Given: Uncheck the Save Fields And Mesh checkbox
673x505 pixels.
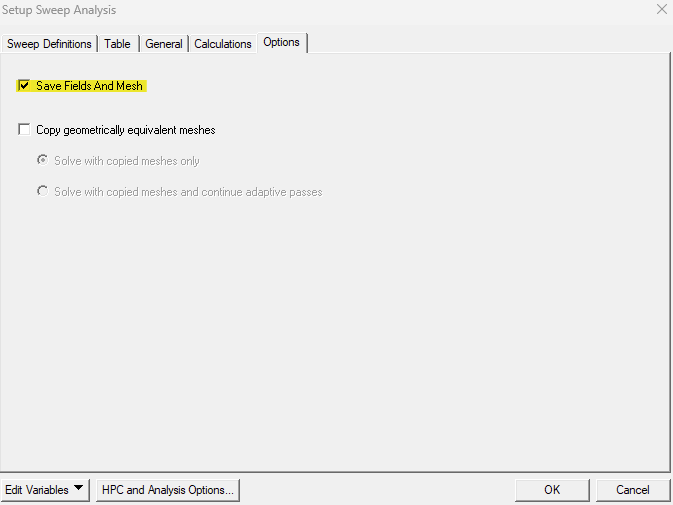Looking at the screenshot, I should [24, 86].
